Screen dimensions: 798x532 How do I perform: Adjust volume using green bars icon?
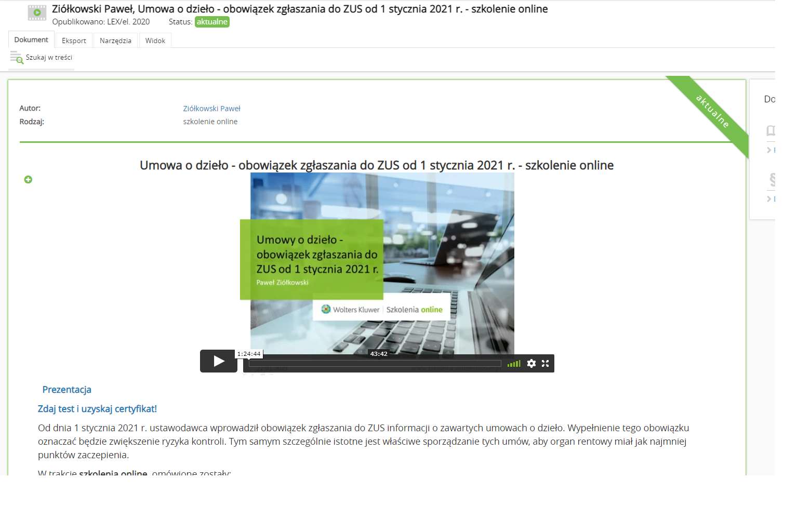click(514, 364)
